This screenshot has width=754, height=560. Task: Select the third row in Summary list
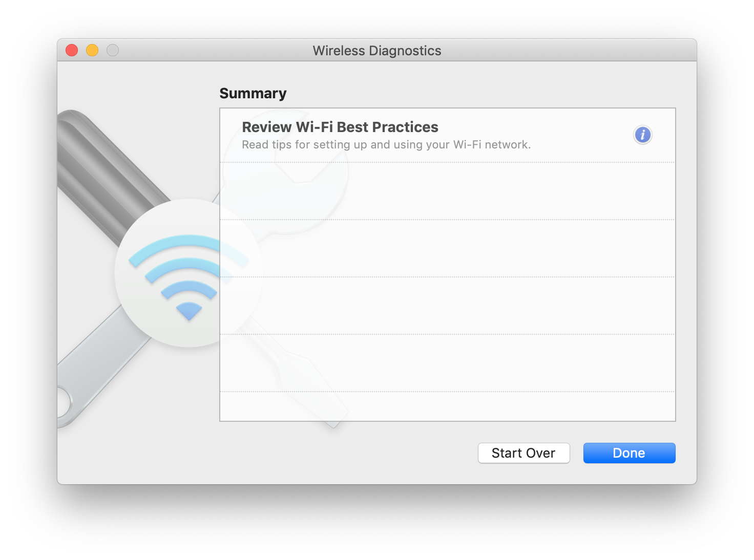click(x=447, y=249)
